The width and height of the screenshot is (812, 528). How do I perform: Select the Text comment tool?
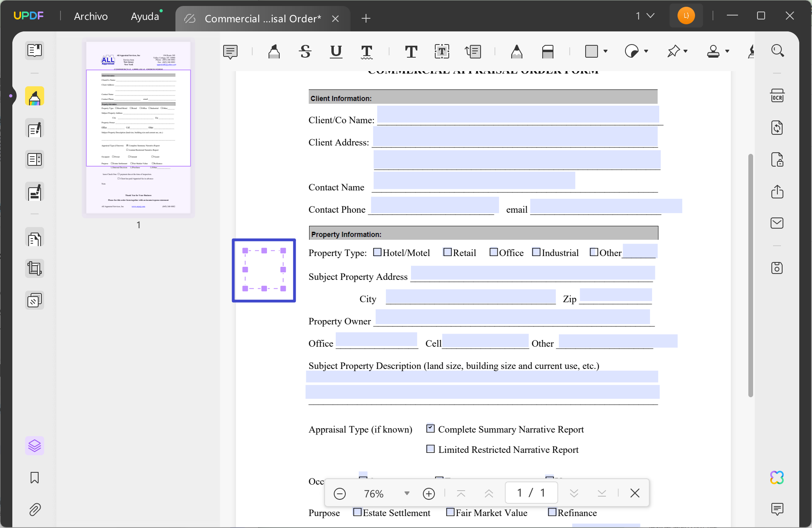411,51
